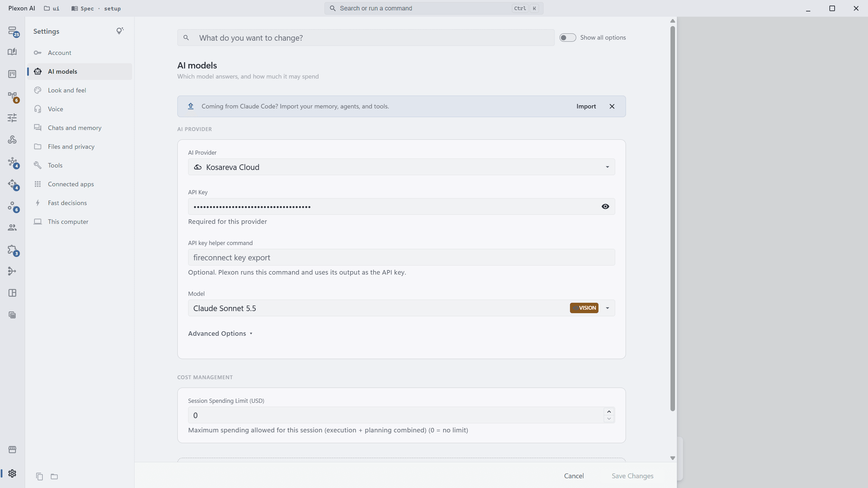This screenshot has height=488, width=868.
Task: Click the folder icon below settings list
Action: tap(54, 477)
